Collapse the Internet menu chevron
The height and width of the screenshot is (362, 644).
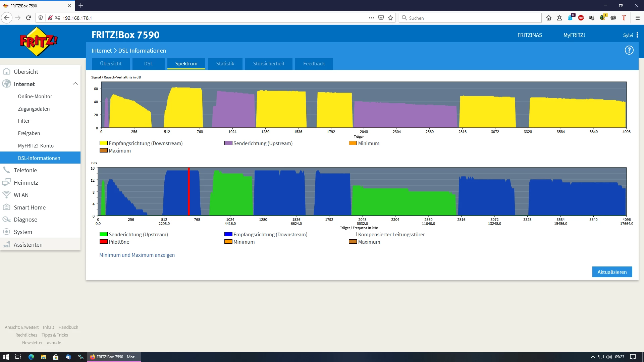75,84
